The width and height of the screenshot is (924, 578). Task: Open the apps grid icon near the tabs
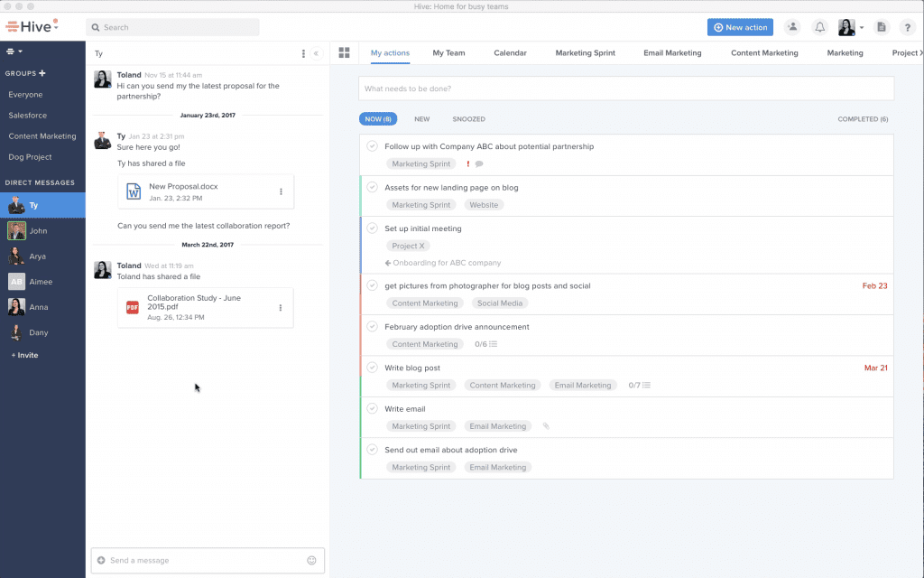344,52
